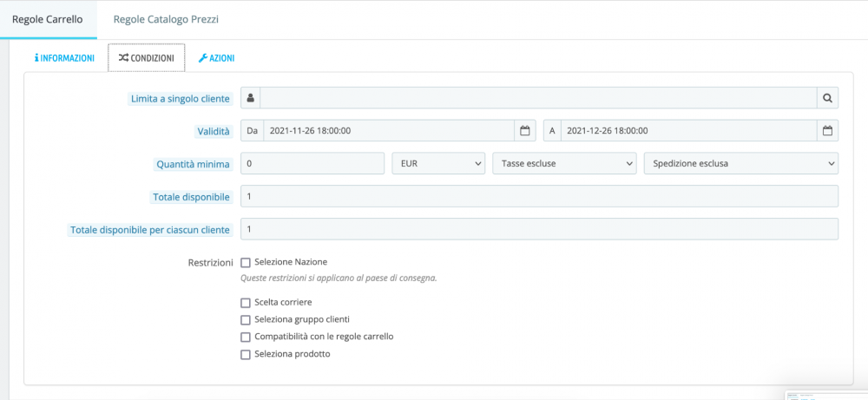The width and height of the screenshot is (868, 400).
Task: Switch to Regole Catalogo Prezzi tab
Action: click(x=166, y=19)
